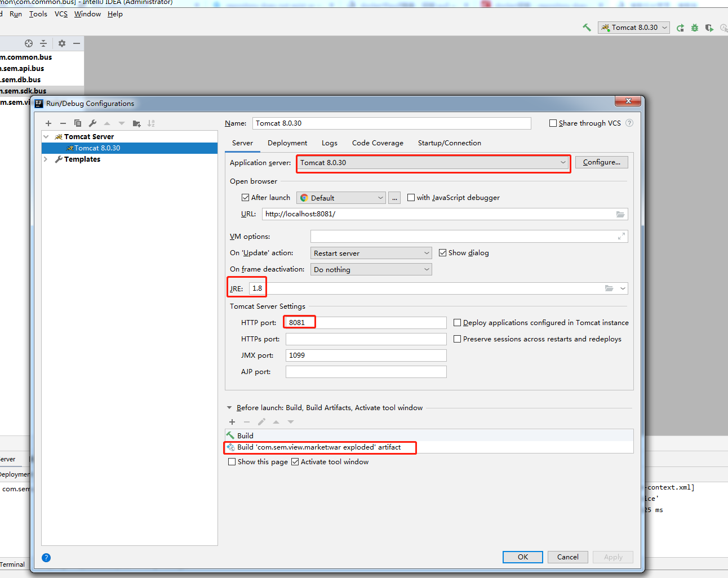Hide the Project panel with minus icon
Viewport: 728px width, 578px height.
[77, 43]
